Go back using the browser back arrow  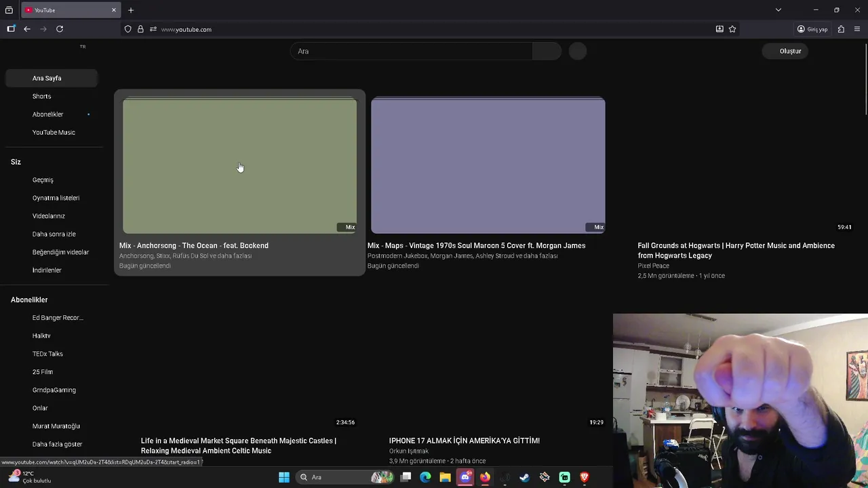pos(27,29)
